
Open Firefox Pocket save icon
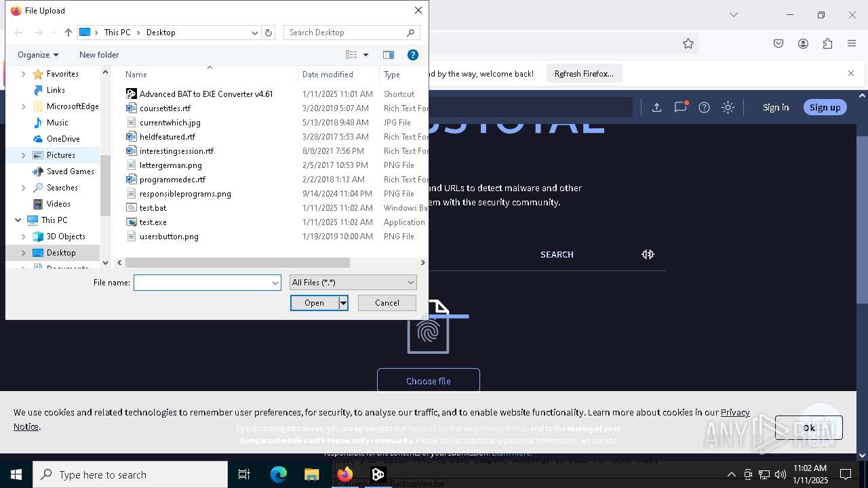coord(778,43)
